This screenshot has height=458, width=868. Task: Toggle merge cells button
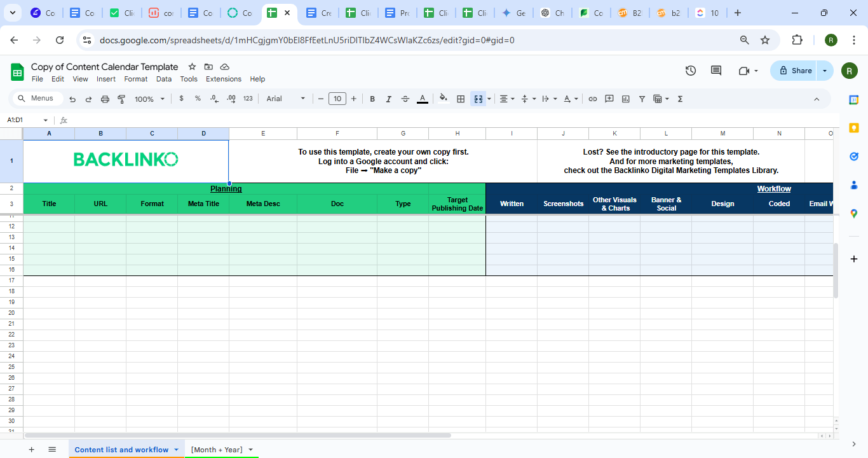478,99
